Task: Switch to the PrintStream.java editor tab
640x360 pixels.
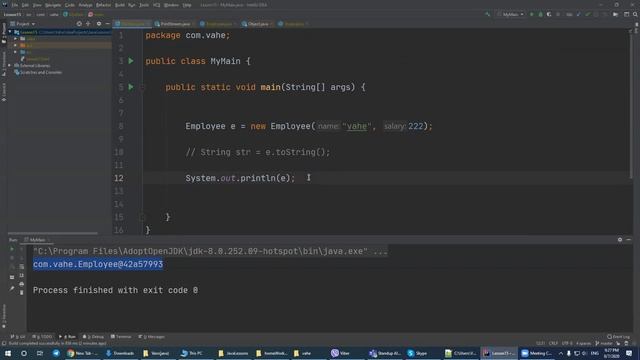Action: pyautogui.click(x=173, y=24)
